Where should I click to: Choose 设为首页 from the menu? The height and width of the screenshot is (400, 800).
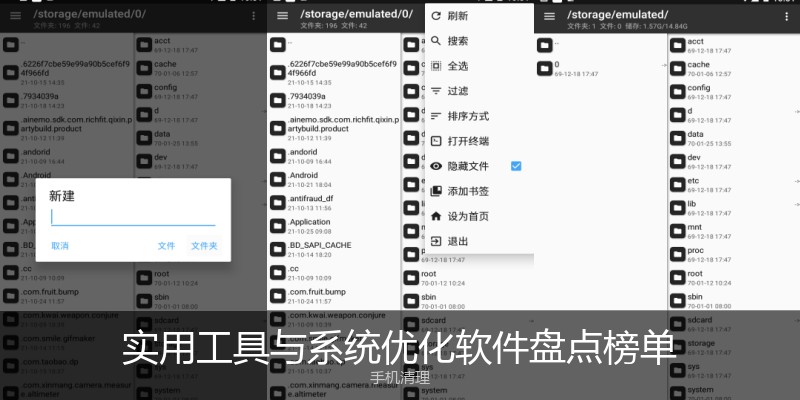479,216
